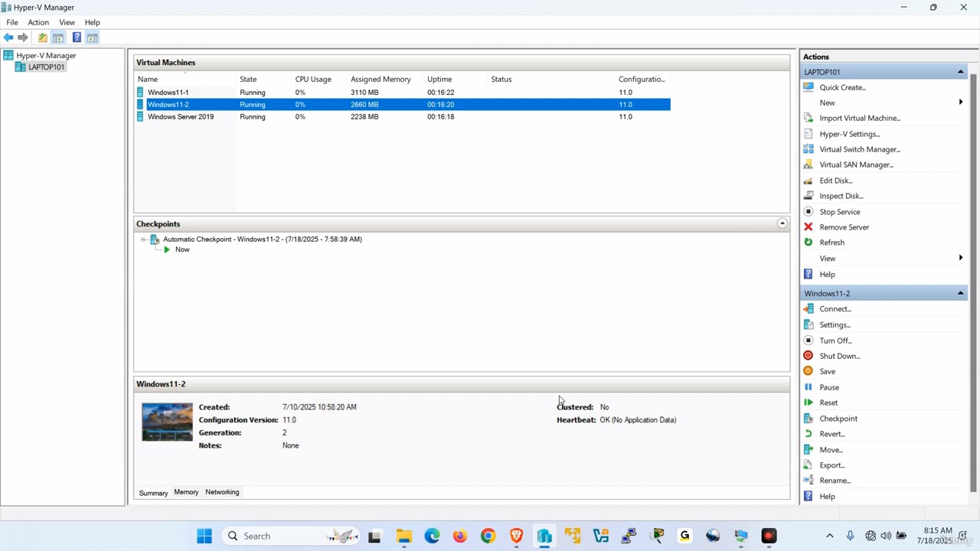Click the green Reset icon

(808, 403)
